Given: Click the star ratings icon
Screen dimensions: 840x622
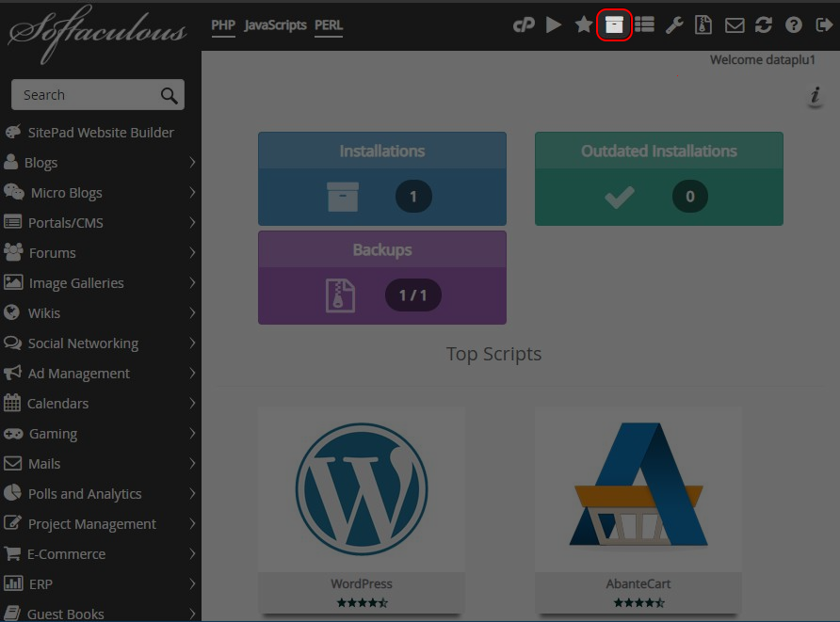Looking at the screenshot, I should click(584, 25).
